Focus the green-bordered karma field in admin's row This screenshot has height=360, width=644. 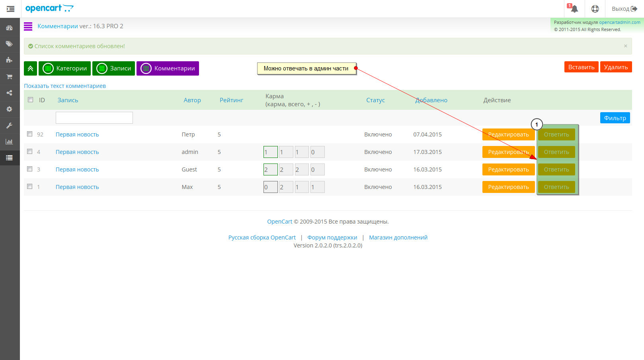[x=271, y=152]
